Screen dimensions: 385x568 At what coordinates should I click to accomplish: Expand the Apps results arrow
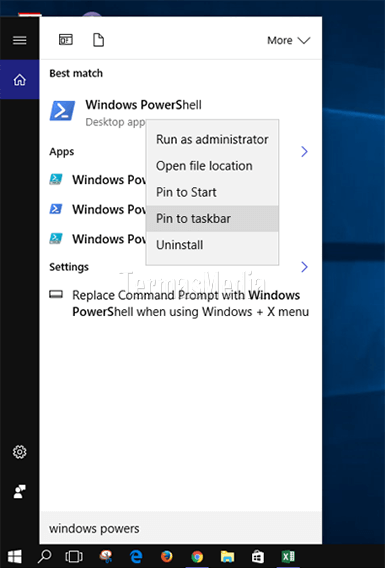point(304,151)
